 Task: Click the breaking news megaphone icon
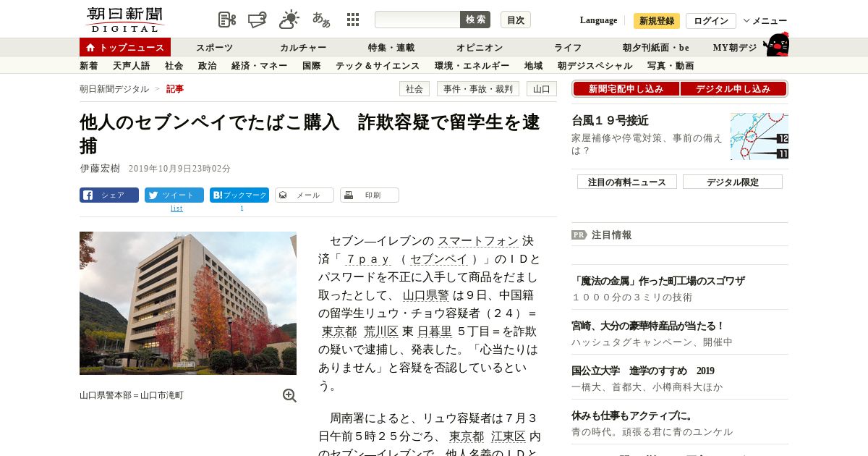point(258,20)
